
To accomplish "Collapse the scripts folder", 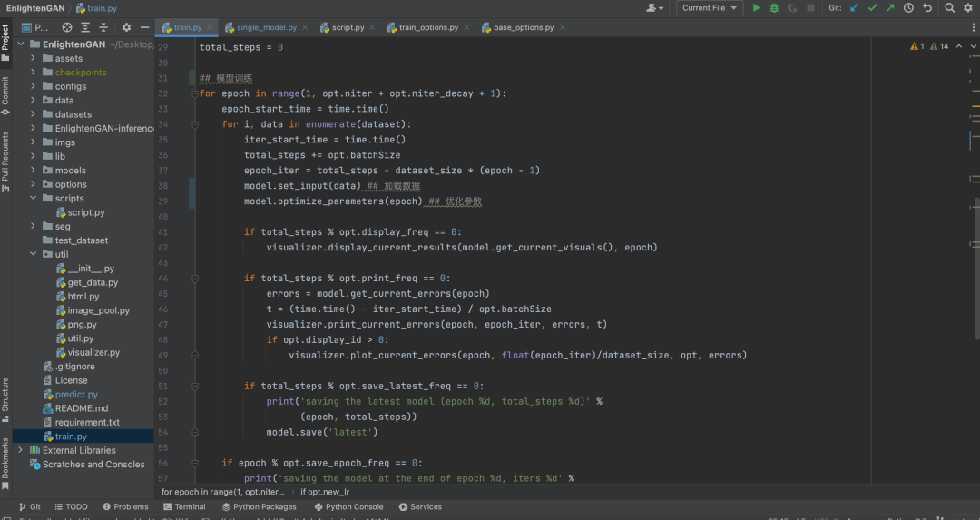I will pyautogui.click(x=34, y=198).
